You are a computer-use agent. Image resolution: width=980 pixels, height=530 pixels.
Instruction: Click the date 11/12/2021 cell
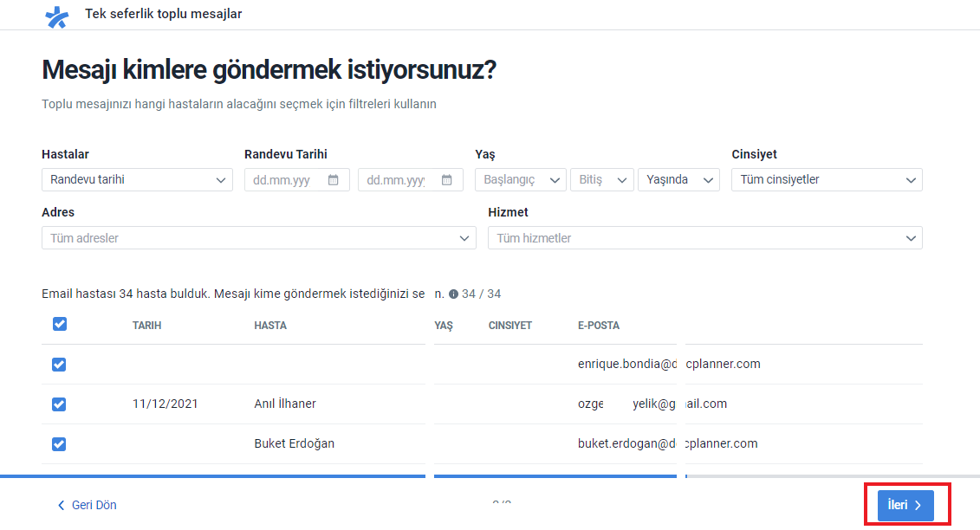pos(165,404)
